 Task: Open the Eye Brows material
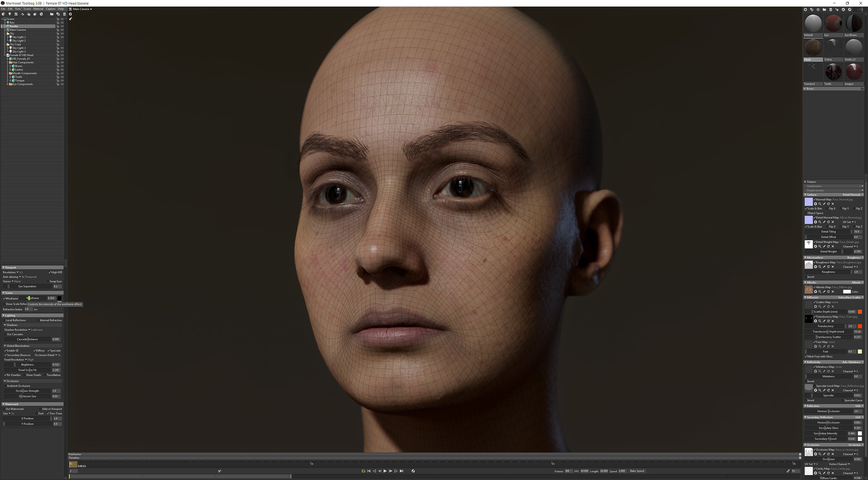(x=854, y=23)
